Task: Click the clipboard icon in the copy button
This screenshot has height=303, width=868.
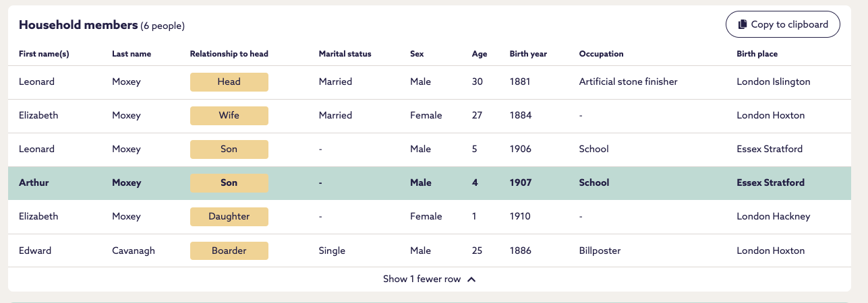Action: 743,24
